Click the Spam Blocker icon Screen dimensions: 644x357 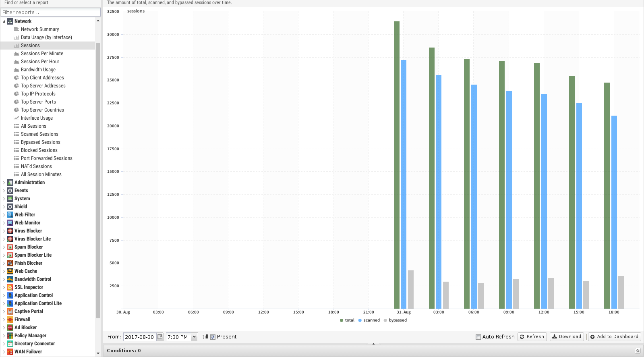(x=10, y=247)
